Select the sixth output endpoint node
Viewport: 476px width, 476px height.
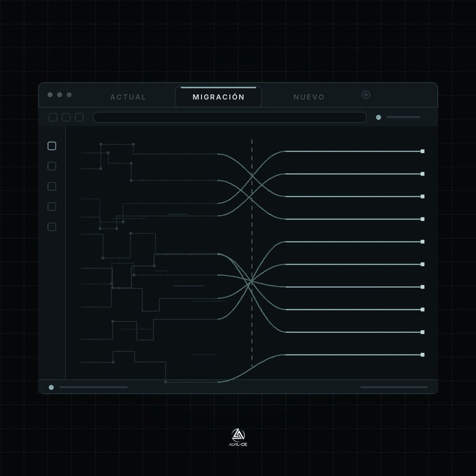coord(422,264)
